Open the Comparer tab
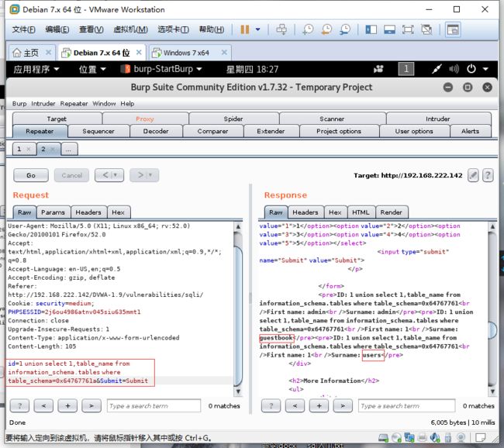504x448 pixels. (x=212, y=131)
